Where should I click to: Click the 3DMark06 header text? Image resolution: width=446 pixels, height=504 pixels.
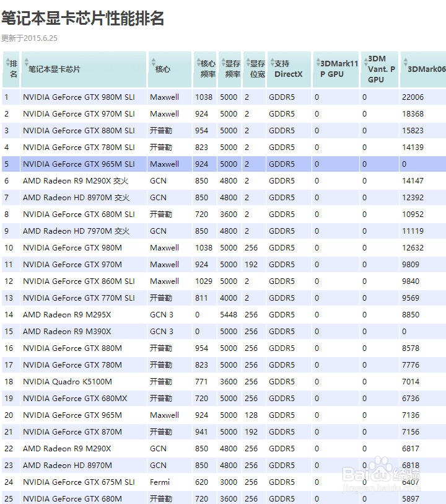427,69
